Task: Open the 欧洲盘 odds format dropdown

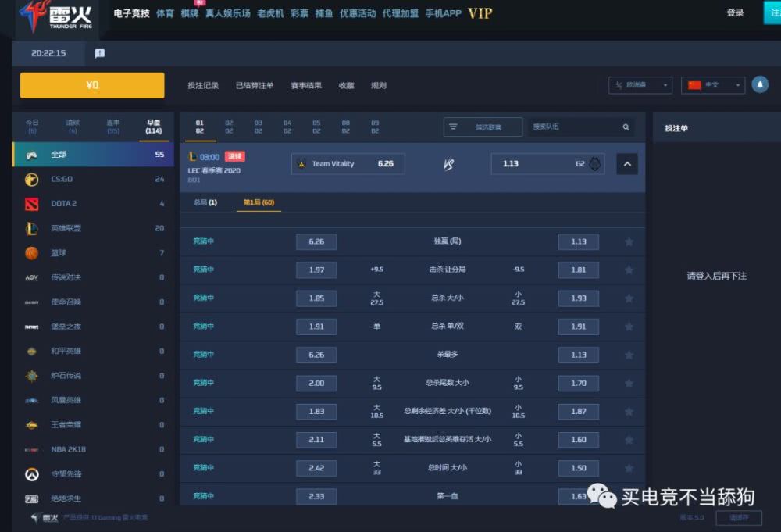Action: pos(640,85)
